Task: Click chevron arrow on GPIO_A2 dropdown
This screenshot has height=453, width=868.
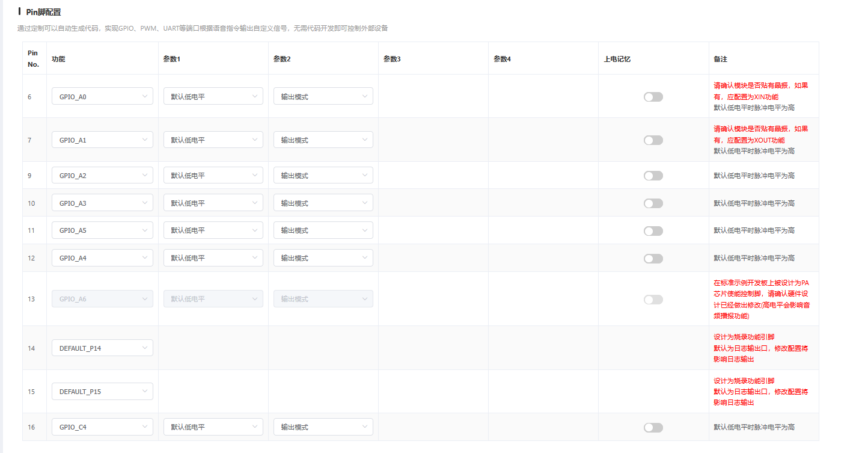Action: 145,176
